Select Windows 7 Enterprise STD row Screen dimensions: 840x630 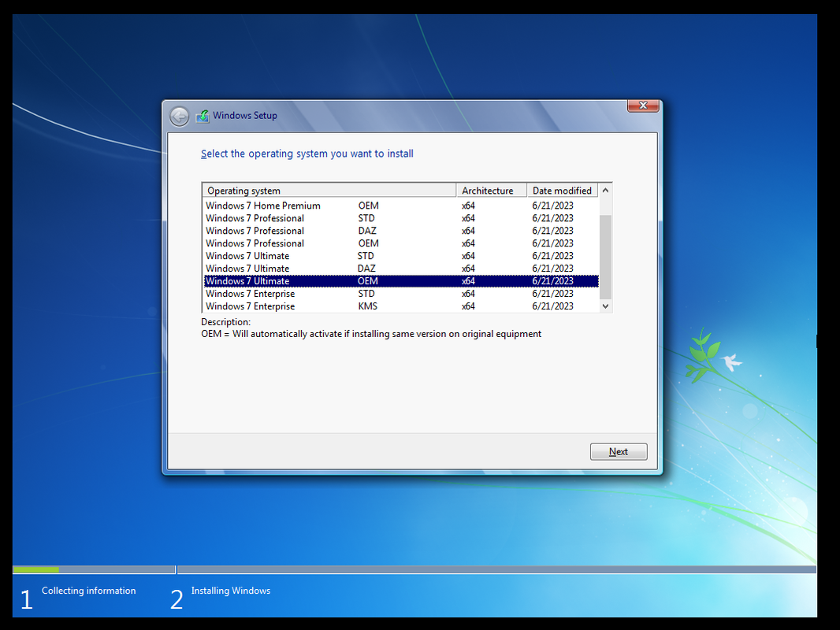click(401, 294)
